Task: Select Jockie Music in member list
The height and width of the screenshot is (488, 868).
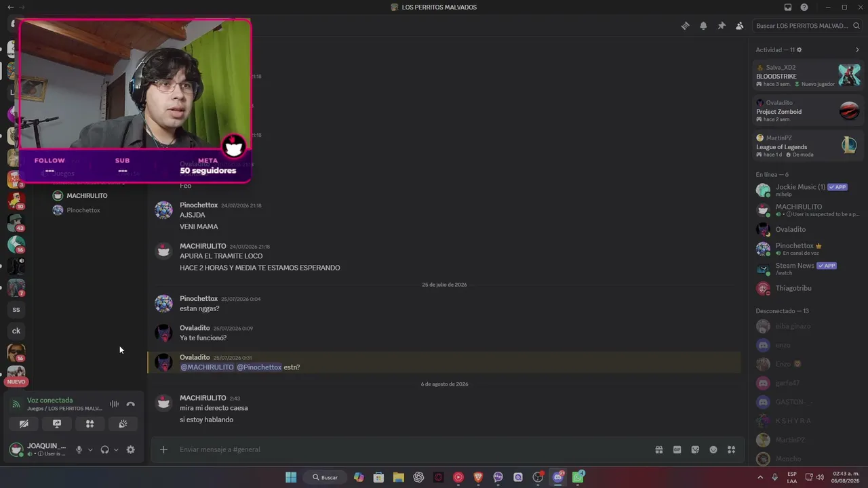Action: 808,190
